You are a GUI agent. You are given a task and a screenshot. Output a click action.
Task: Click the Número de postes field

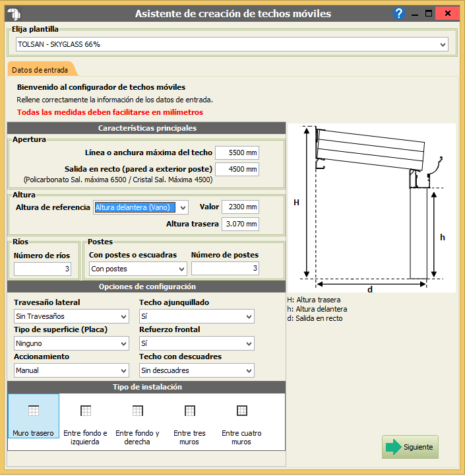tap(225, 268)
